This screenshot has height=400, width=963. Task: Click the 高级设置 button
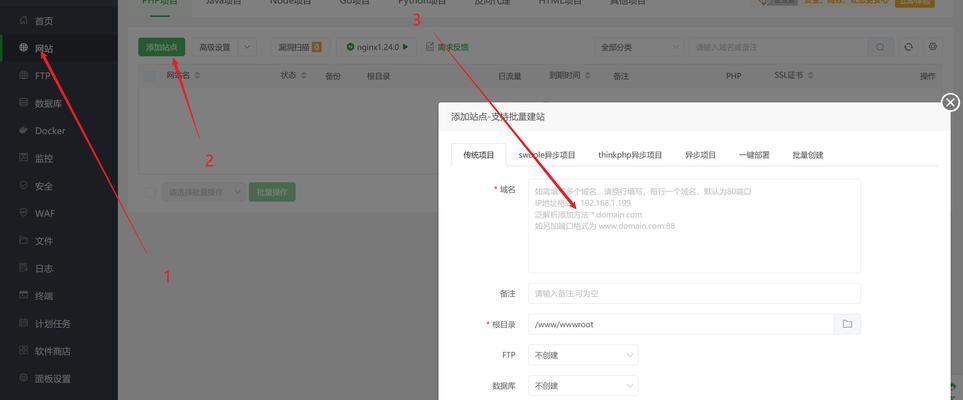coord(215,47)
